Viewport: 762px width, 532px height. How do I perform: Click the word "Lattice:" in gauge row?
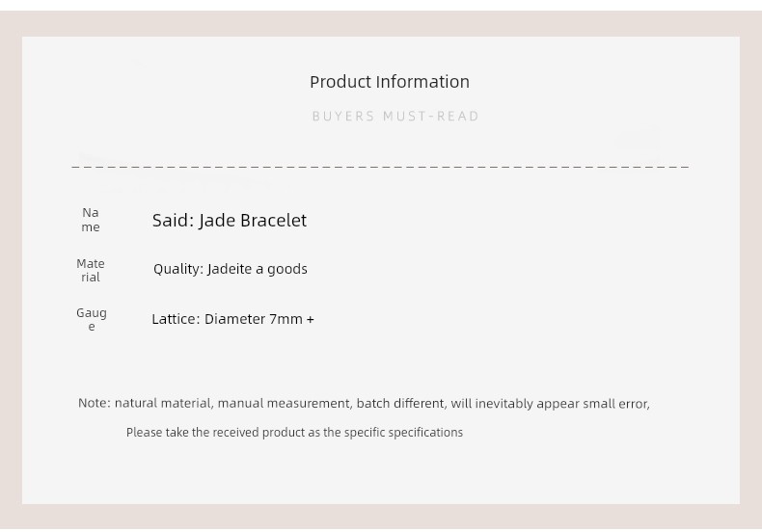[176, 319]
